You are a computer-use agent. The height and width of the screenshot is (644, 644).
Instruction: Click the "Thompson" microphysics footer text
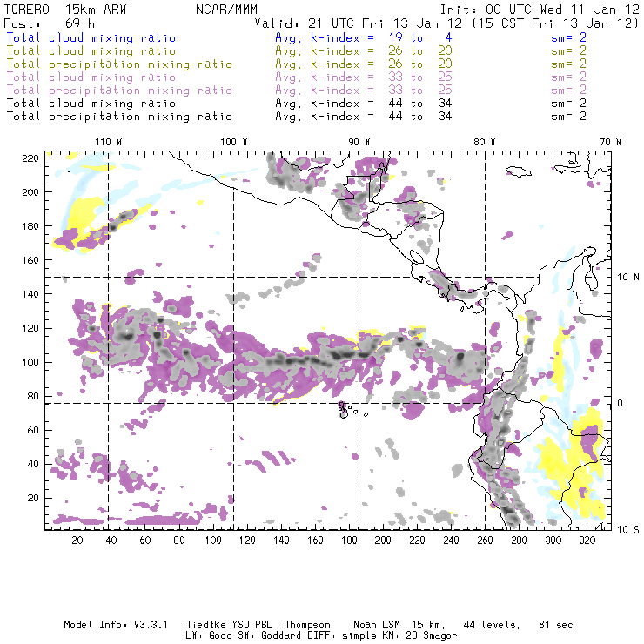pyautogui.click(x=307, y=625)
